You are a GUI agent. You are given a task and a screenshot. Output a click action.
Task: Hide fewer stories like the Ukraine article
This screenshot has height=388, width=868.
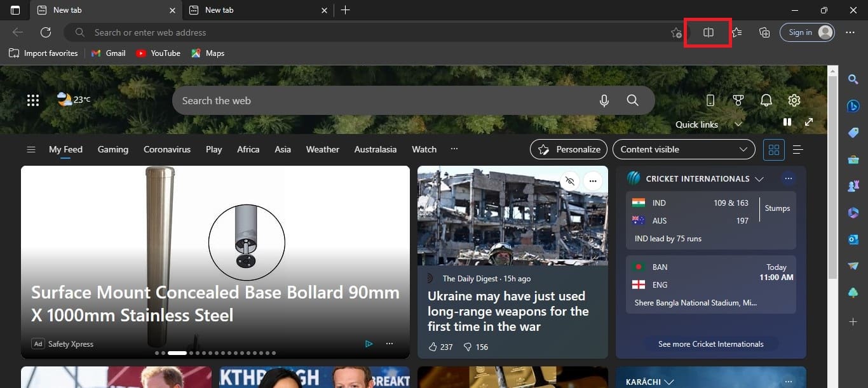pos(570,181)
